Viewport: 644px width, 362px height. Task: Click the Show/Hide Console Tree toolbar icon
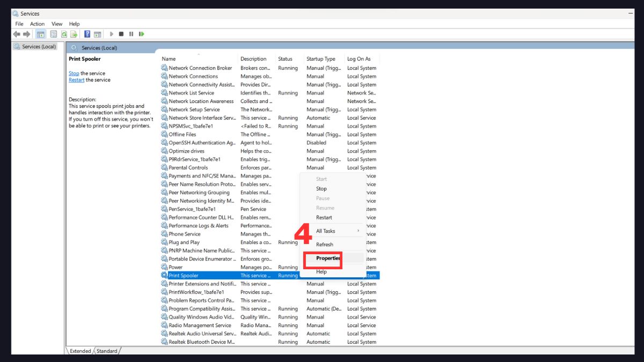click(41, 34)
